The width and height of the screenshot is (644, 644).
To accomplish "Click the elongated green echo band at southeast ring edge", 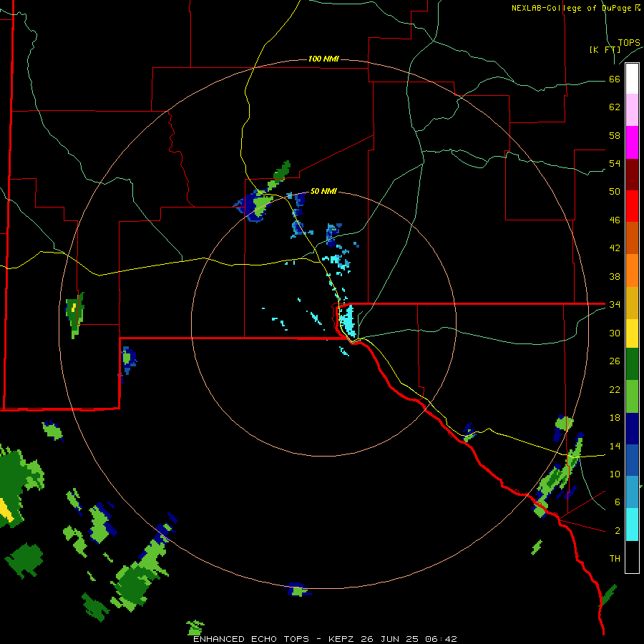I will pyautogui.click(x=557, y=475).
